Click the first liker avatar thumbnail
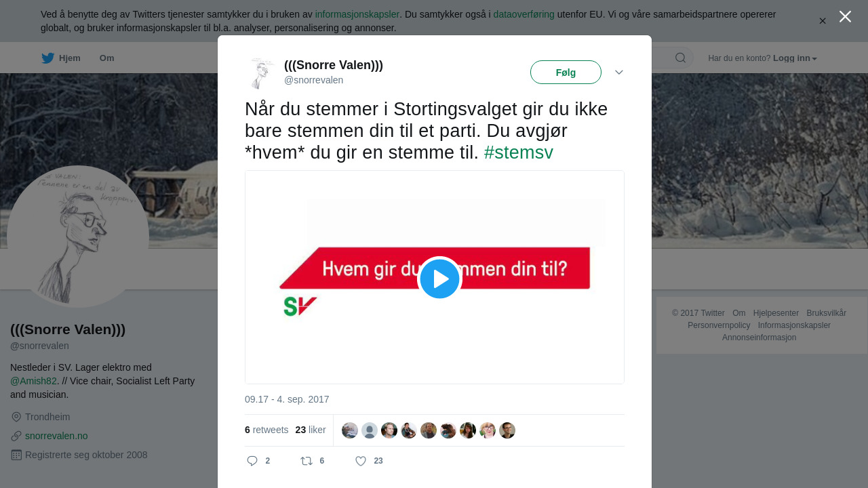868x488 pixels. pyautogui.click(x=350, y=430)
